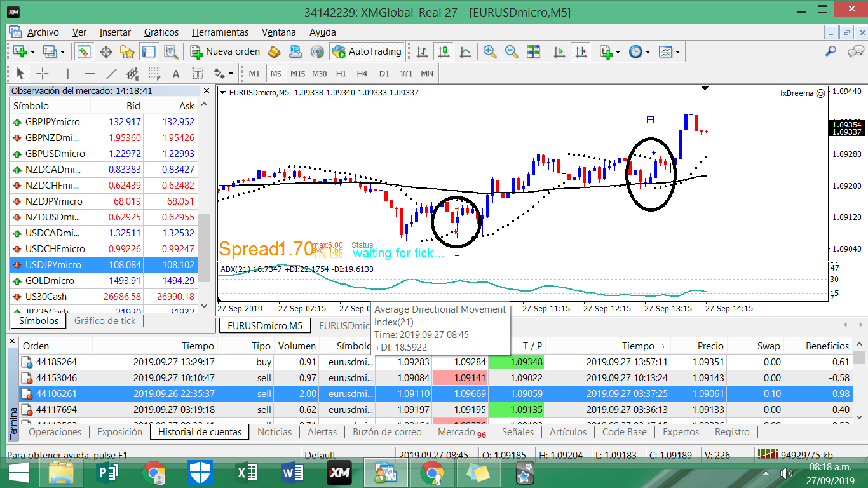The image size is (868, 488).
Task: Open the Insertar menu
Action: [x=115, y=32]
